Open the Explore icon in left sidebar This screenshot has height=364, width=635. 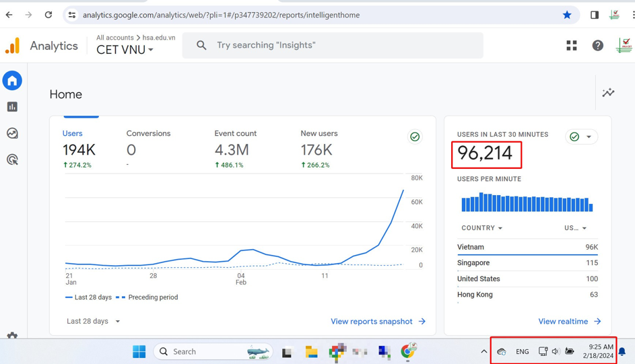pyautogui.click(x=12, y=133)
